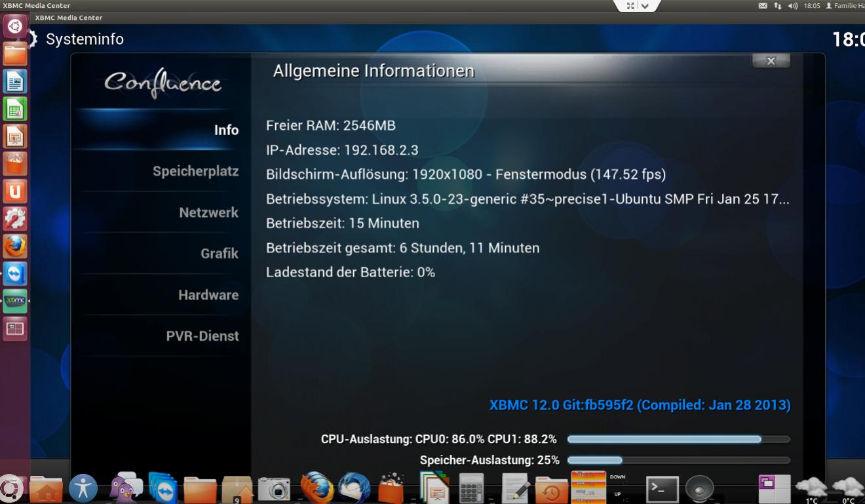The image size is (865, 504).
Task: Open the calculator in the dock
Action: coord(471,488)
